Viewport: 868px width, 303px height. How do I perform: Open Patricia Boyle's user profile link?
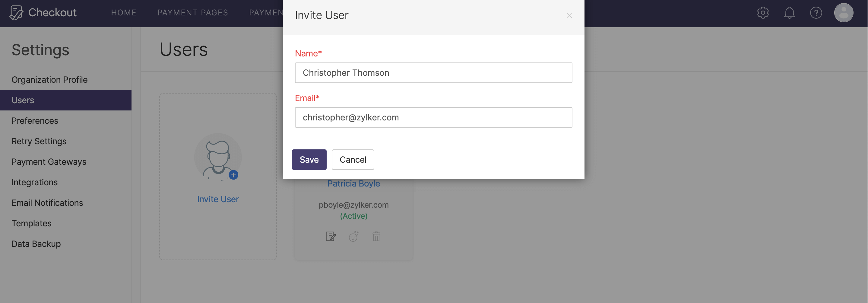pos(353,183)
